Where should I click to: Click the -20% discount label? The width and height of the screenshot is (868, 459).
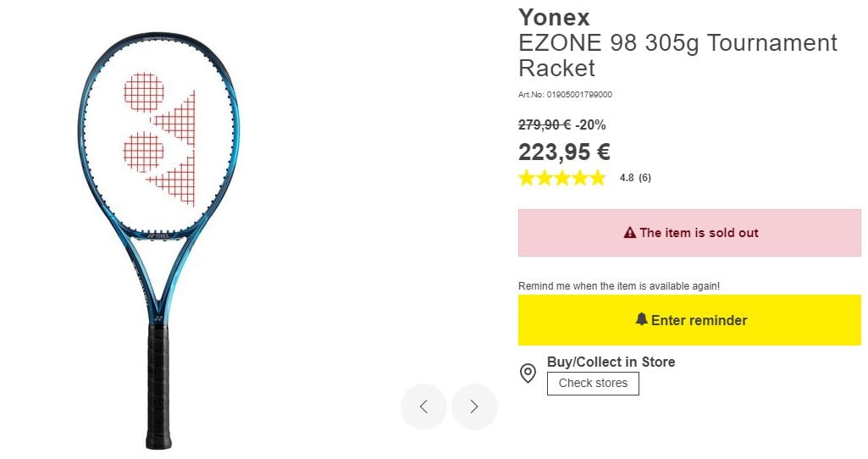pyautogui.click(x=591, y=125)
